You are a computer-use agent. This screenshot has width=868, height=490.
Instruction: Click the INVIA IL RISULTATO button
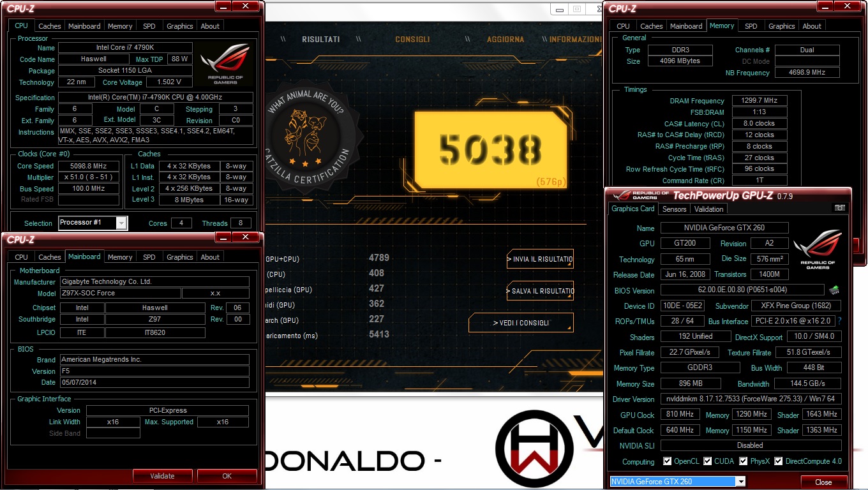pos(540,259)
